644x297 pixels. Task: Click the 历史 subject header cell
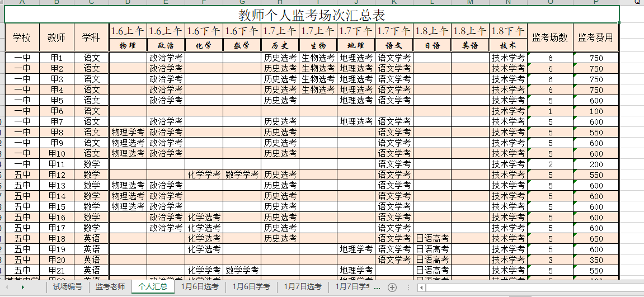[x=280, y=45]
